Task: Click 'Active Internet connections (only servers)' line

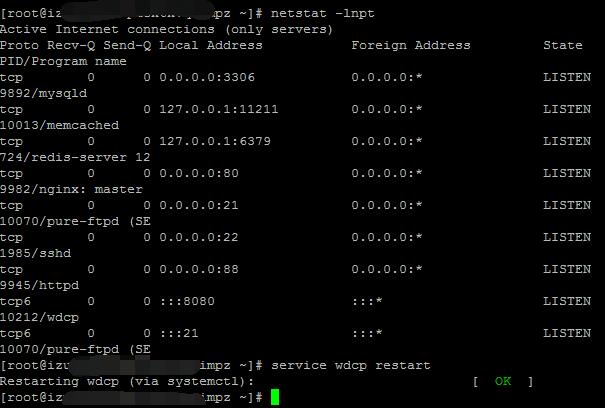Action: pos(167,29)
